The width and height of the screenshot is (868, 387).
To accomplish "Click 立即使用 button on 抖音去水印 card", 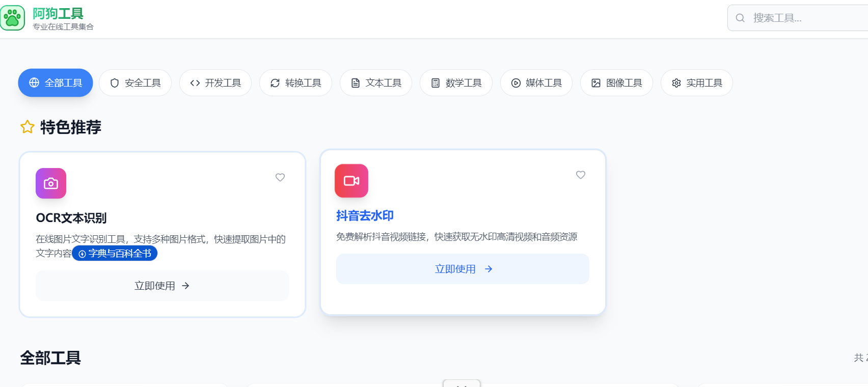I will (463, 269).
